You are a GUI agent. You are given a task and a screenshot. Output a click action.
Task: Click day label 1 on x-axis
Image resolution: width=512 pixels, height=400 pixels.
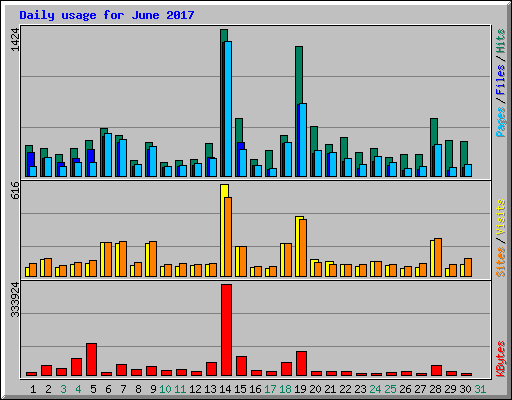click(x=33, y=389)
